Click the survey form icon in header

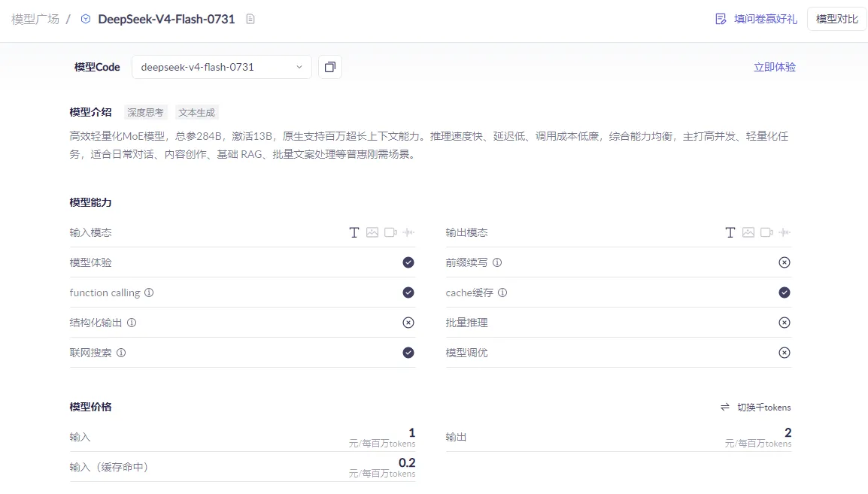click(721, 20)
